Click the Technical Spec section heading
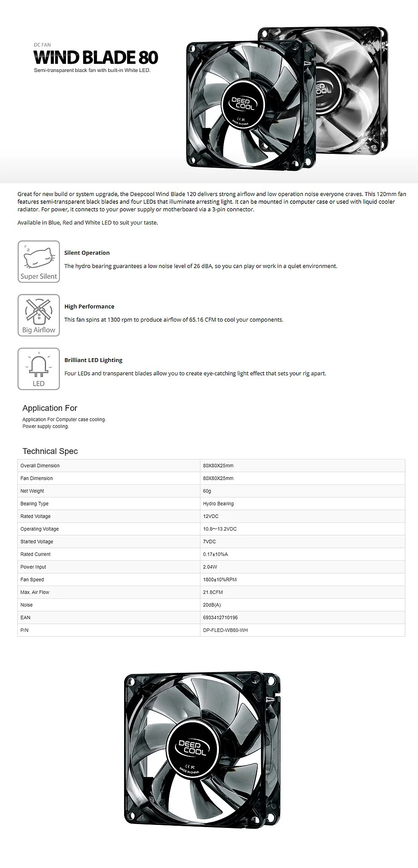 click(x=50, y=451)
